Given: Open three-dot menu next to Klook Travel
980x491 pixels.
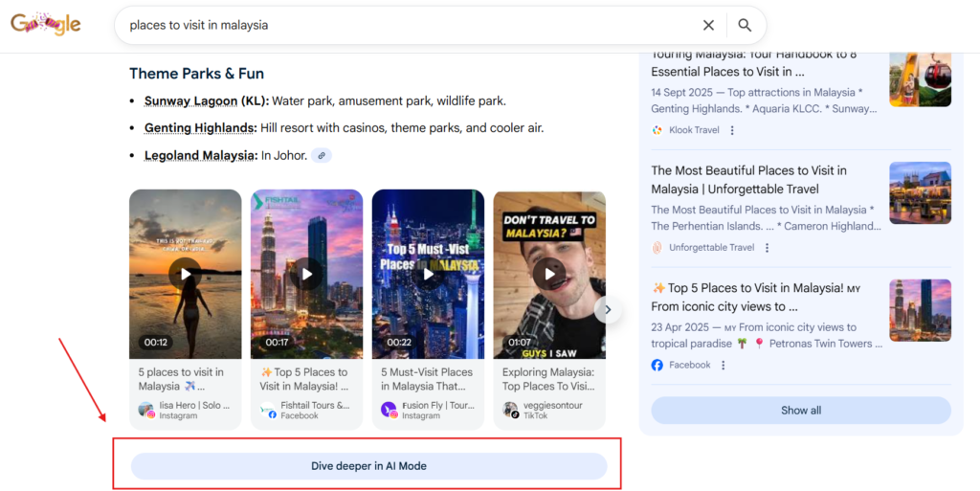Looking at the screenshot, I should (x=732, y=130).
